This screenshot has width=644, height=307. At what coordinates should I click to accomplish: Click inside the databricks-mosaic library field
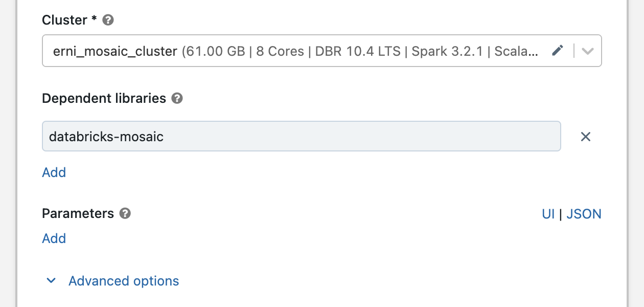(x=302, y=137)
